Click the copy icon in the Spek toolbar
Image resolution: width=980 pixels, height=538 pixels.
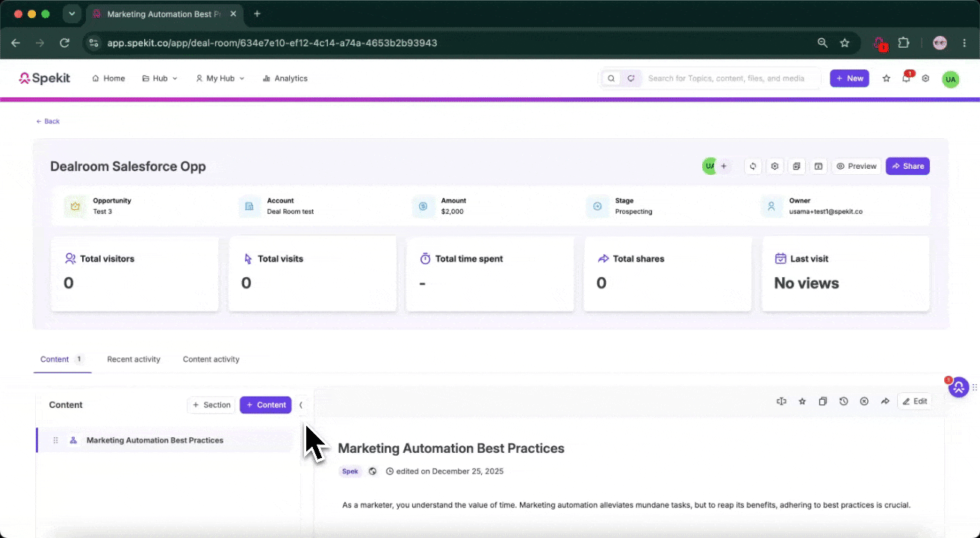click(x=822, y=401)
